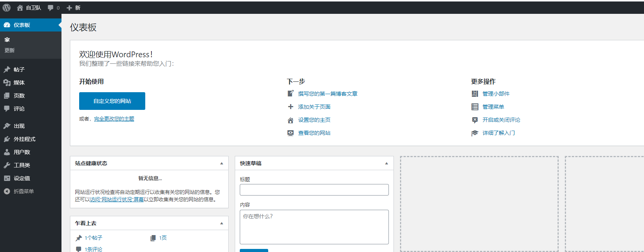
Task: Open the 添加关于页面 link
Action: point(314,107)
